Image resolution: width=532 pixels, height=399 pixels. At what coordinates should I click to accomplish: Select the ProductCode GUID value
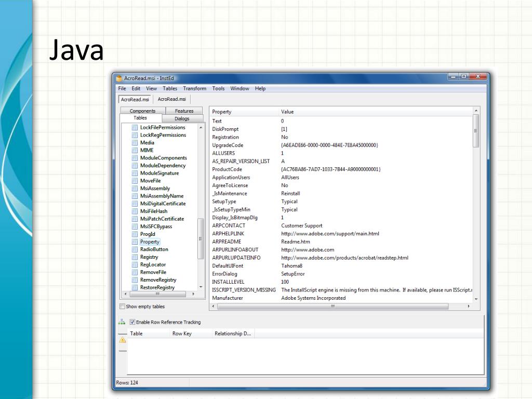(331, 169)
